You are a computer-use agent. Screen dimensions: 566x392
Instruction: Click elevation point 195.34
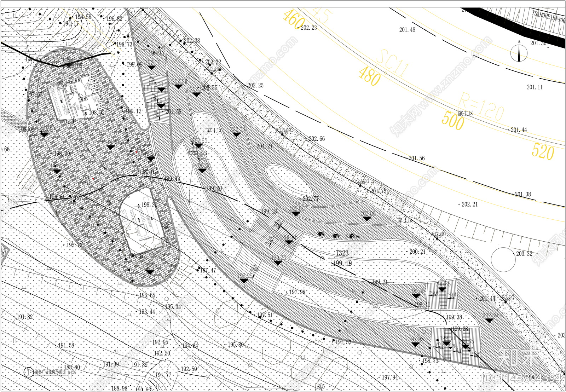pyautogui.click(x=173, y=307)
